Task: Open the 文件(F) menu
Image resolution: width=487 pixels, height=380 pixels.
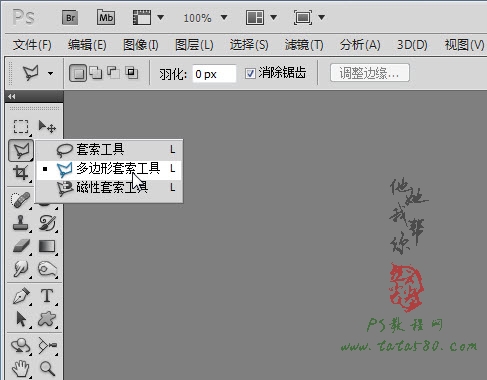Action: pos(32,44)
